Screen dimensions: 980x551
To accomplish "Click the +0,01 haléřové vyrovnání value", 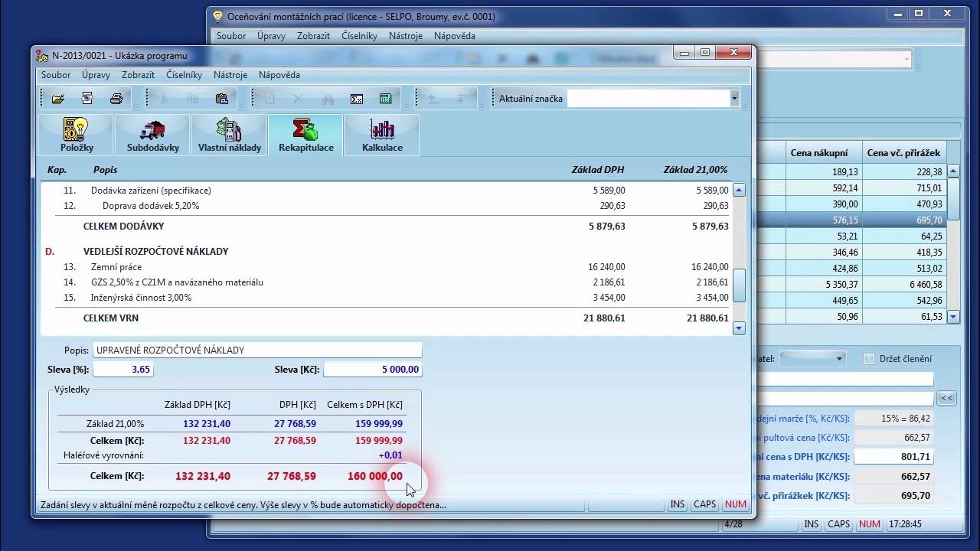I will pos(390,455).
